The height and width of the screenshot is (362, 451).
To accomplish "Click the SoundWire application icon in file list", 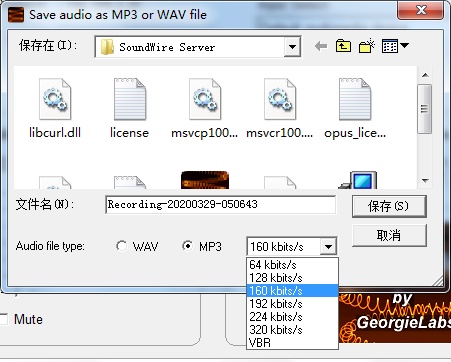I will pos(205,180).
